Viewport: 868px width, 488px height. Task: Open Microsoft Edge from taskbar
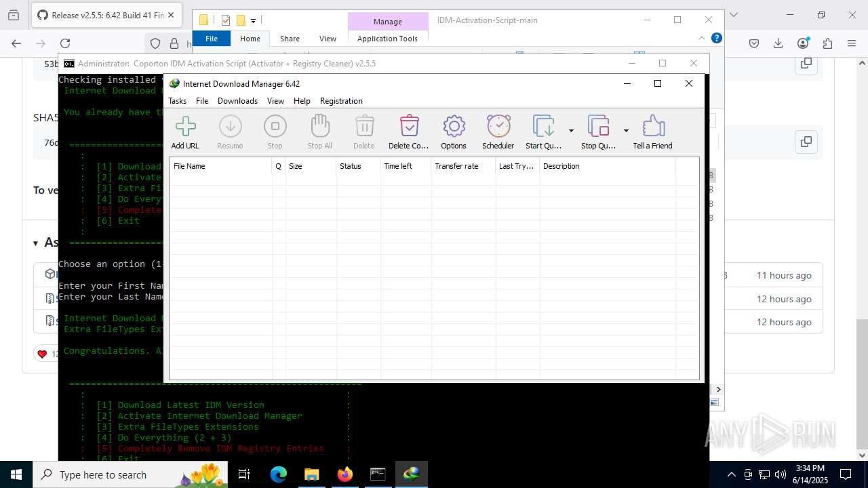[x=279, y=474]
